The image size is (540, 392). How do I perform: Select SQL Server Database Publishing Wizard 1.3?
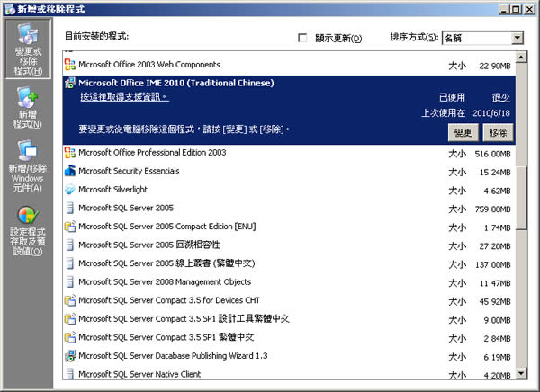coord(173,356)
